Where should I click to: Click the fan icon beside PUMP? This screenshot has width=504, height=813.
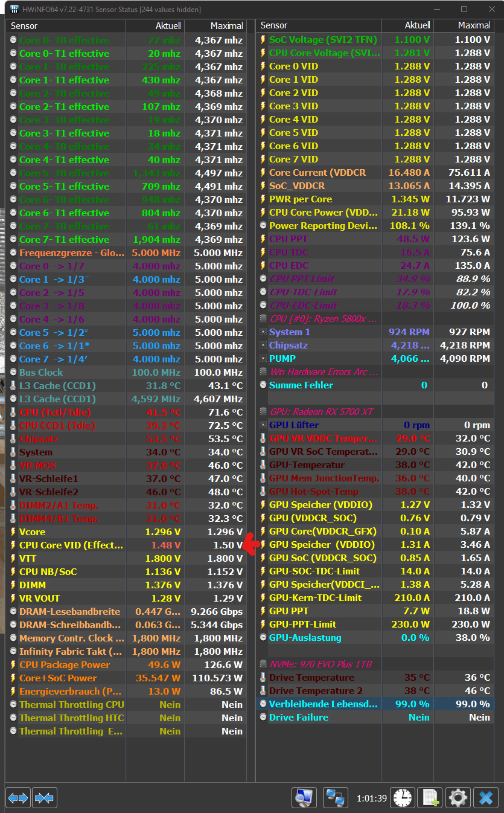pos(263,359)
